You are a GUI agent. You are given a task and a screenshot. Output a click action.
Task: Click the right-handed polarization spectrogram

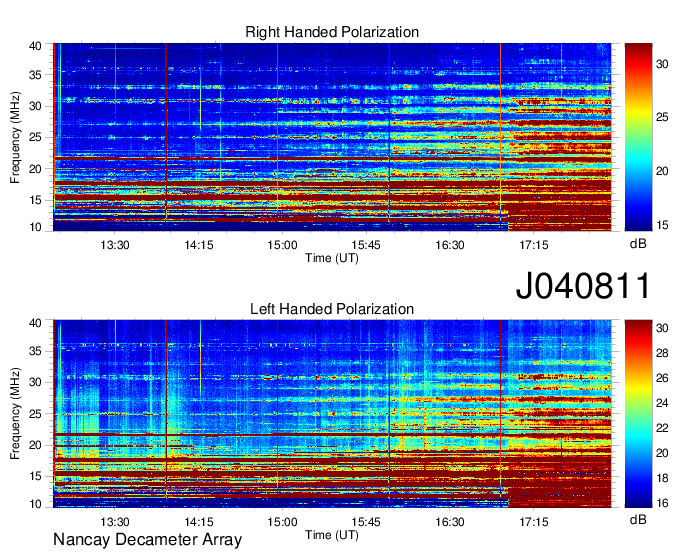tap(332, 137)
